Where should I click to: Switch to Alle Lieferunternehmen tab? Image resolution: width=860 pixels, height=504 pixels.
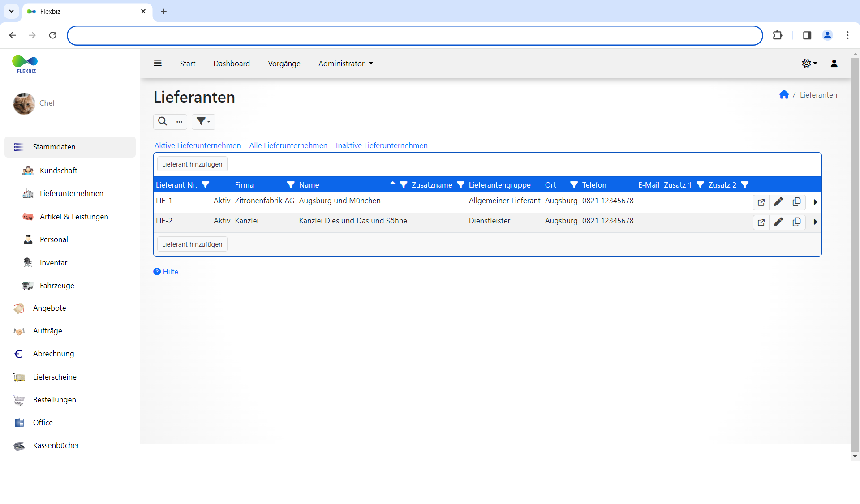pyautogui.click(x=288, y=145)
